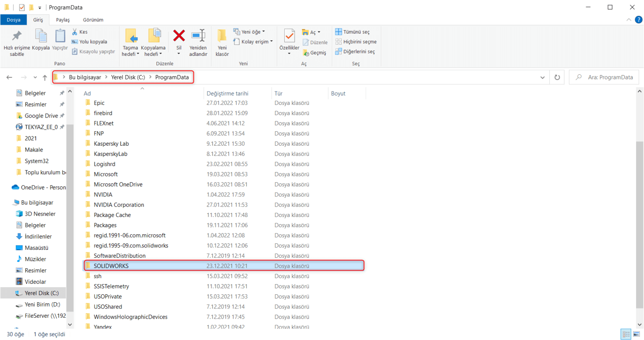Open Özellikler properties icon

(x=289, y=36)
